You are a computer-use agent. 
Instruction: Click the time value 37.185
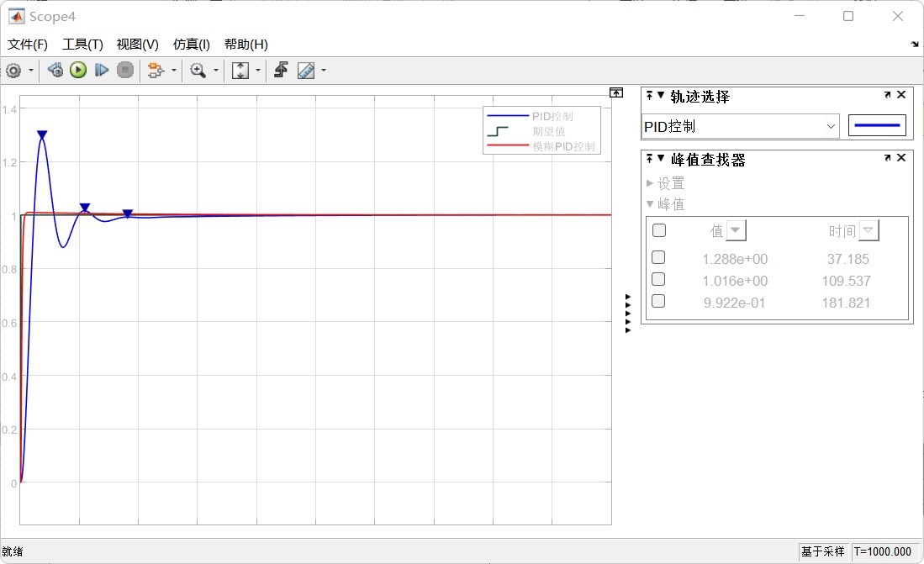(848, 259)
